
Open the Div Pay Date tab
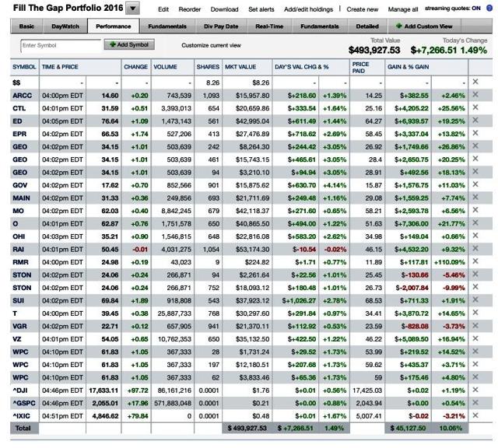coord(221,26)
